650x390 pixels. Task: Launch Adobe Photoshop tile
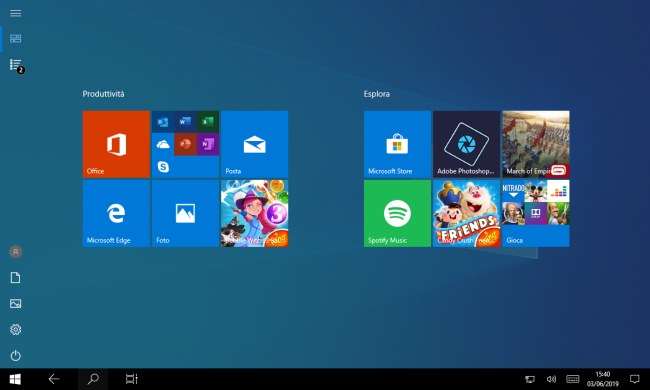tap(467, 144)
